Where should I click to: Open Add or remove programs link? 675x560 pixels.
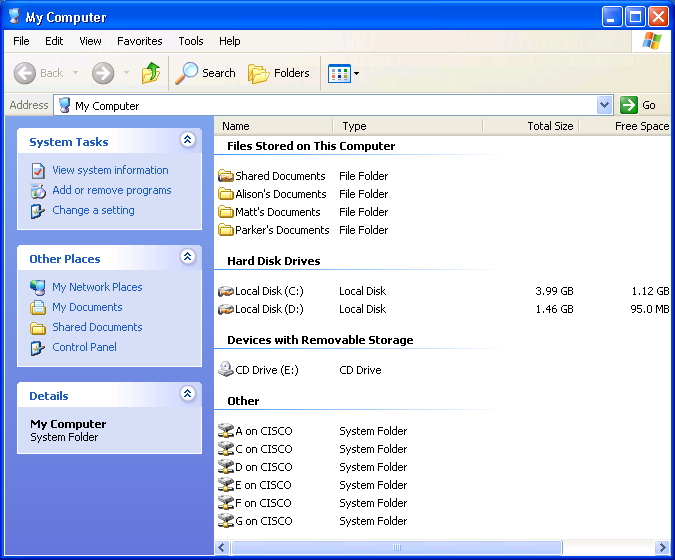(111, 190)
